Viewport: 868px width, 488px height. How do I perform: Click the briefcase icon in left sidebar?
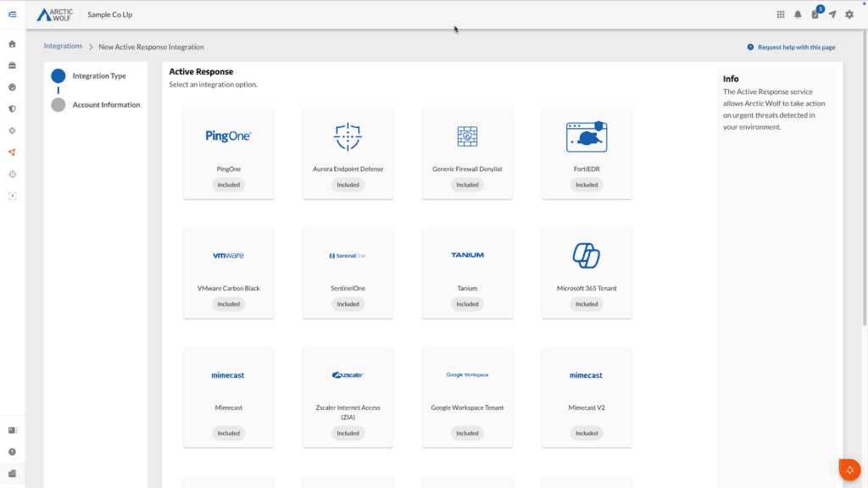click(12, 66)
